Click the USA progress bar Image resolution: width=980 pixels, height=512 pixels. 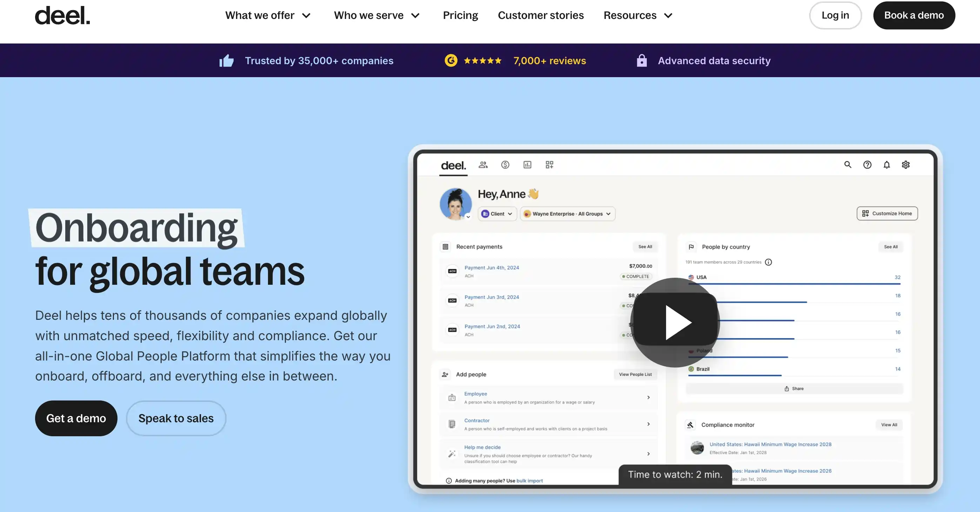point(794,284)
